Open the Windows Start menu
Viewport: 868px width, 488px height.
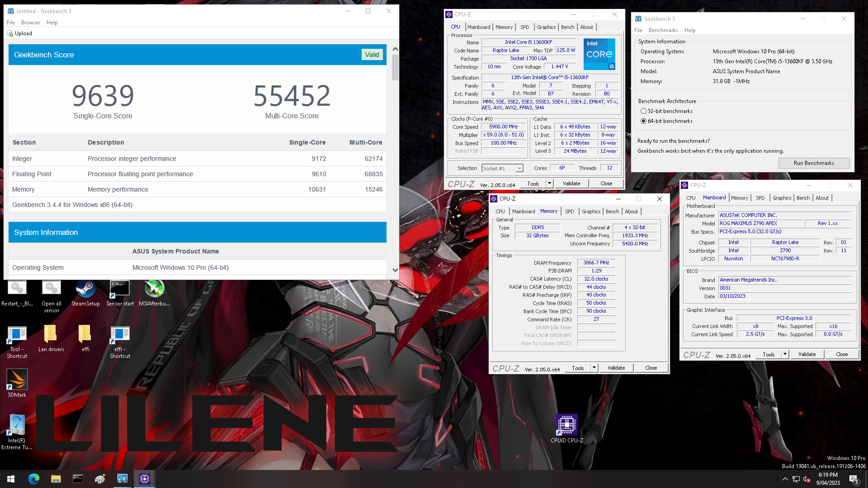point(11,479)
